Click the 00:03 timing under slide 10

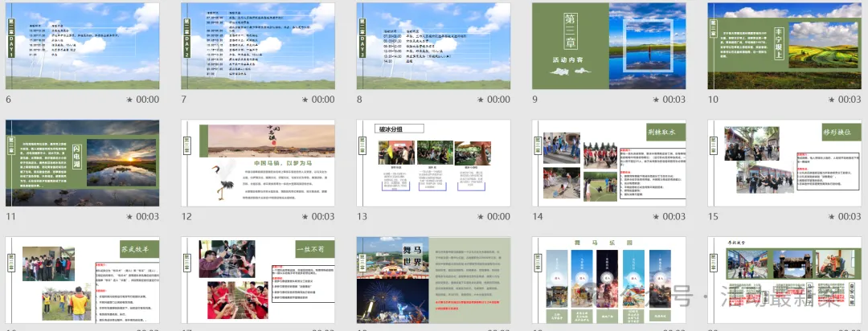pyautogui.click(x=850, y=100)
